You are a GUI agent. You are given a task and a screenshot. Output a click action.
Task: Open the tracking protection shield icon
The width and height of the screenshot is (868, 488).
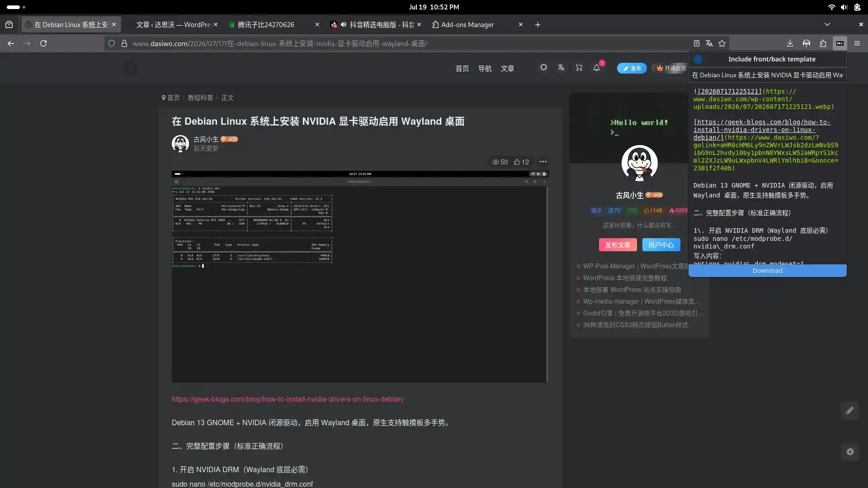[112, 43]
